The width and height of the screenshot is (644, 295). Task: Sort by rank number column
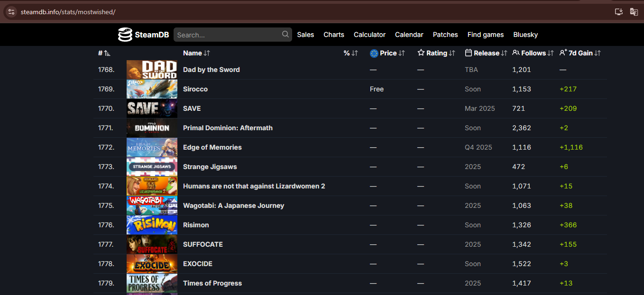[x=104, y=53]
